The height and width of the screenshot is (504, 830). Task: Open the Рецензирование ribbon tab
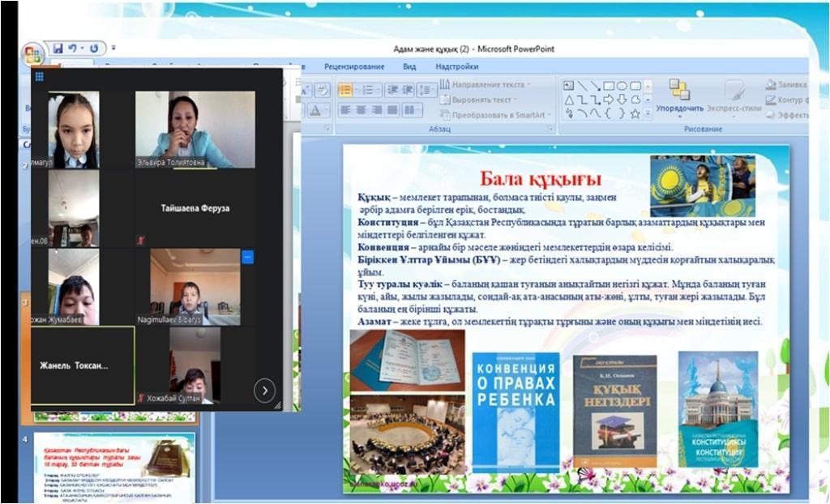coord(354,66)
